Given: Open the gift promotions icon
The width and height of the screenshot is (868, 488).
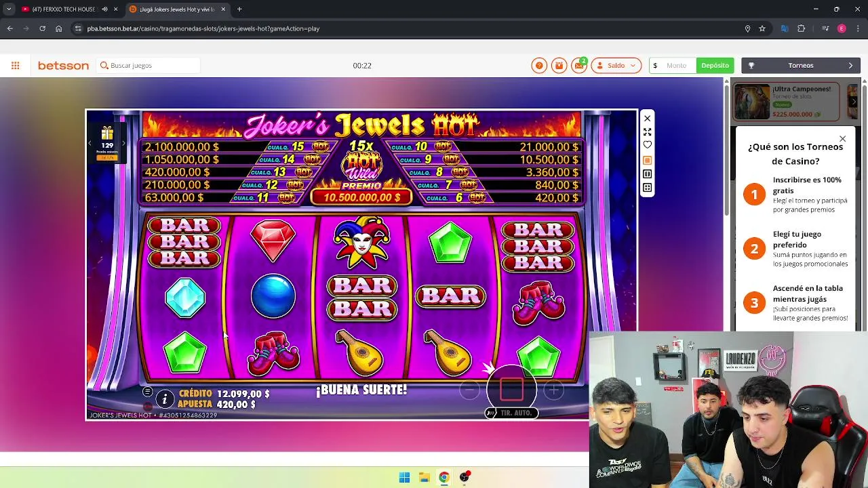Looking at the screenshot, I should pyautogui.click(x=559, y=66).
